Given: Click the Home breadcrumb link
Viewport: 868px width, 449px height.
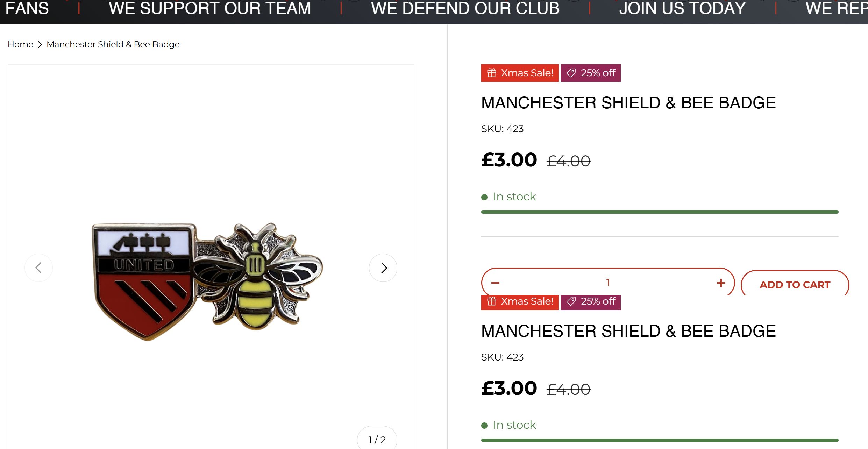Looking at the screenshot, I should click(20, 44).
